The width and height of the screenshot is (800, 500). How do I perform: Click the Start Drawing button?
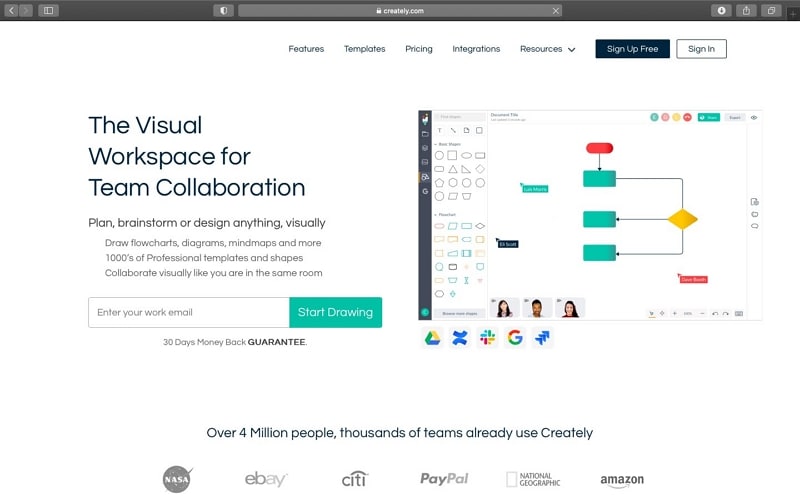[335, 312]
